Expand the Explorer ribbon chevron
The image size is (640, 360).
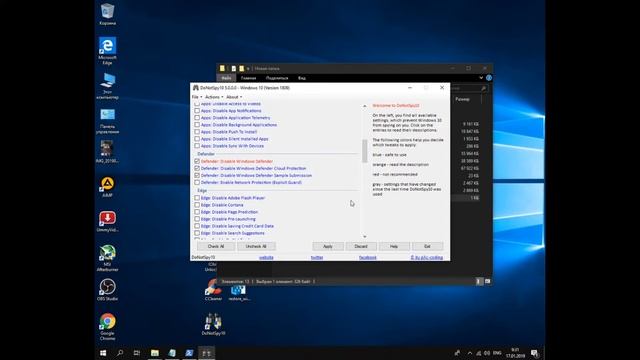coord(481,78)
